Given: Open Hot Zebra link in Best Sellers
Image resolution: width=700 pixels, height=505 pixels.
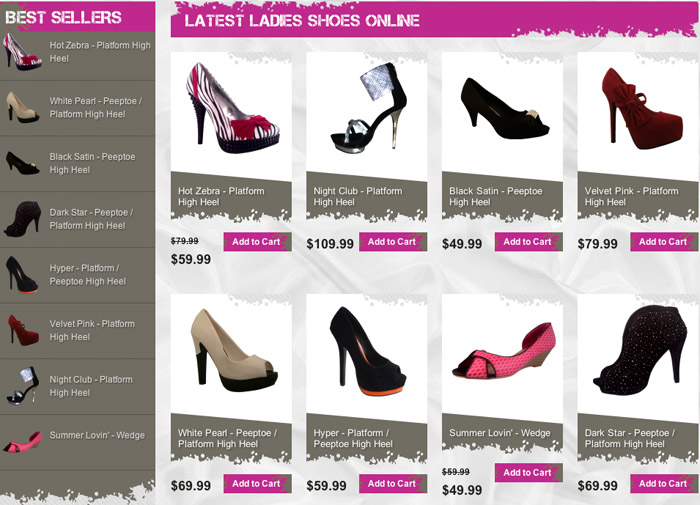Looking at the screenshot, I should pyautogui.click(x=100, y=52).
